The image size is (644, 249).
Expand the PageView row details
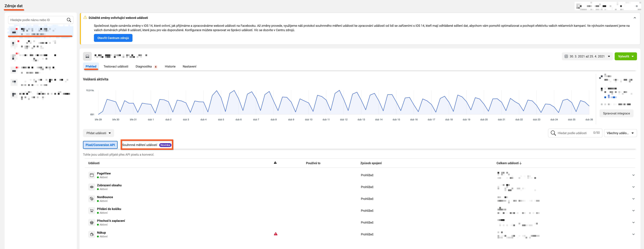point(633,175)
